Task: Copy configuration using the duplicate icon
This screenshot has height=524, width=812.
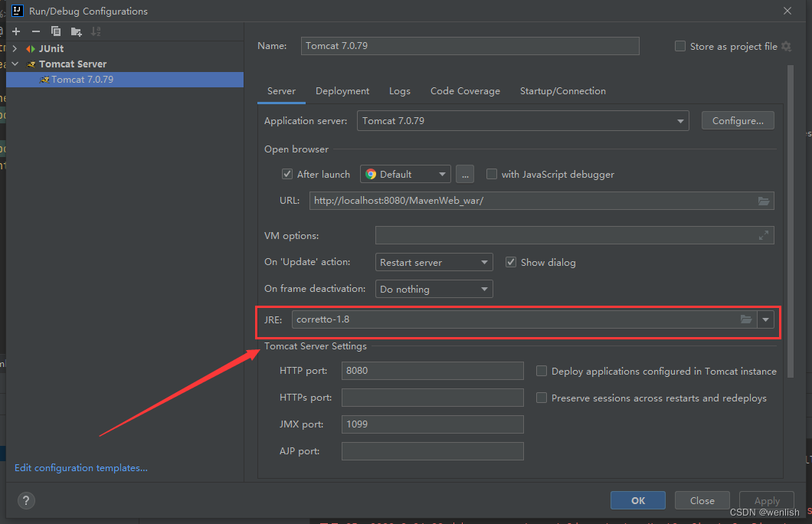Action: tap(56, 31)
